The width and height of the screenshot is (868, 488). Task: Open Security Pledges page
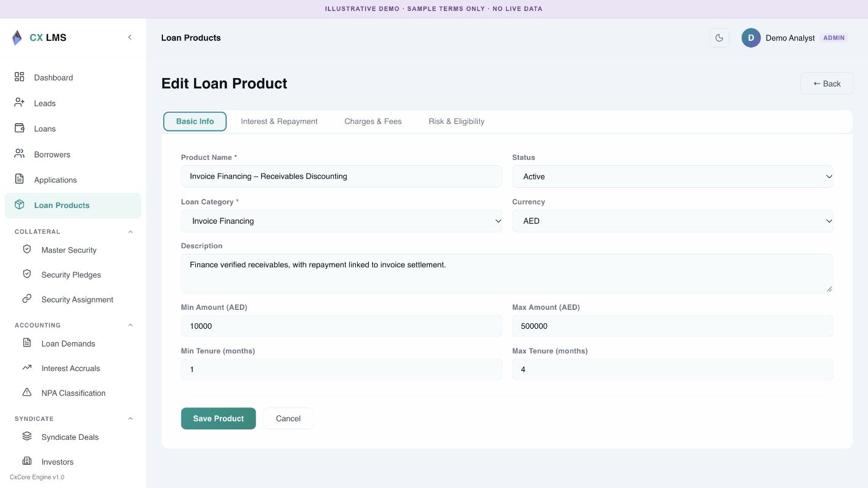click(73, 275)
